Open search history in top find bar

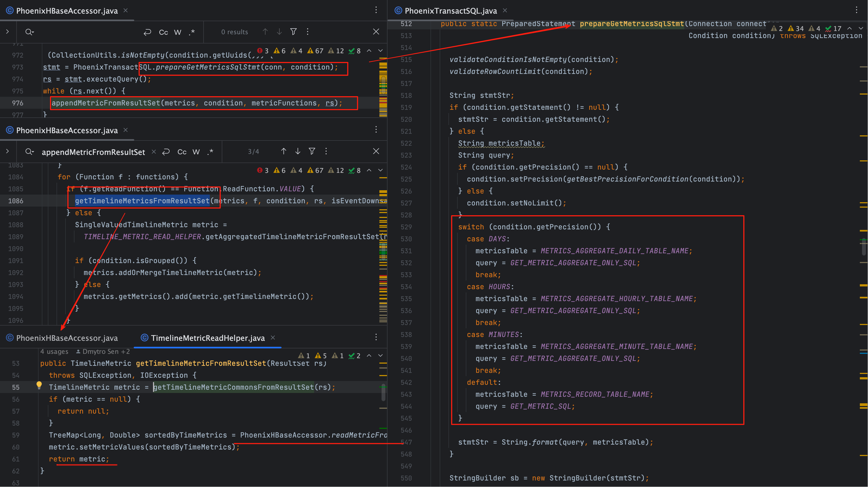(29, 32)
